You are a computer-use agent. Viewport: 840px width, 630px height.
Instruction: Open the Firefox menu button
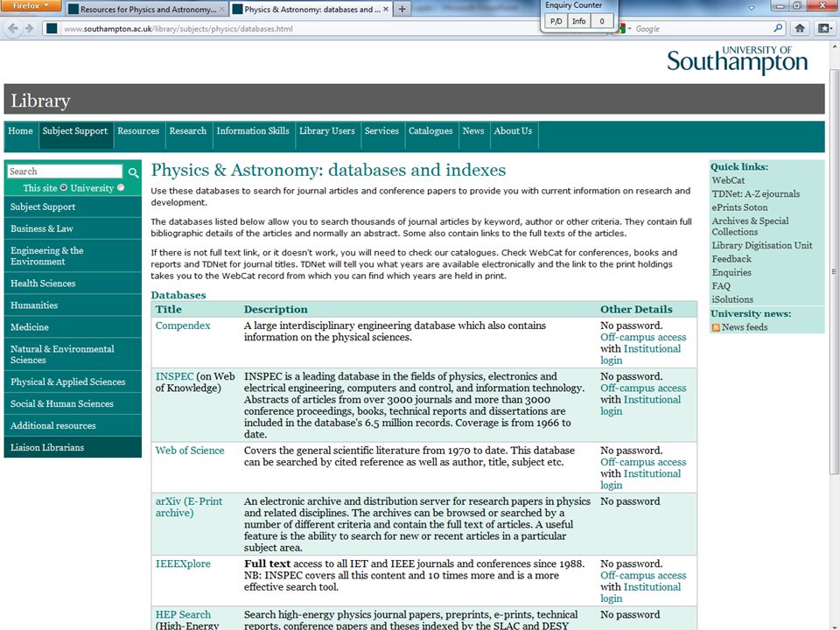click(x=30, y=6)
